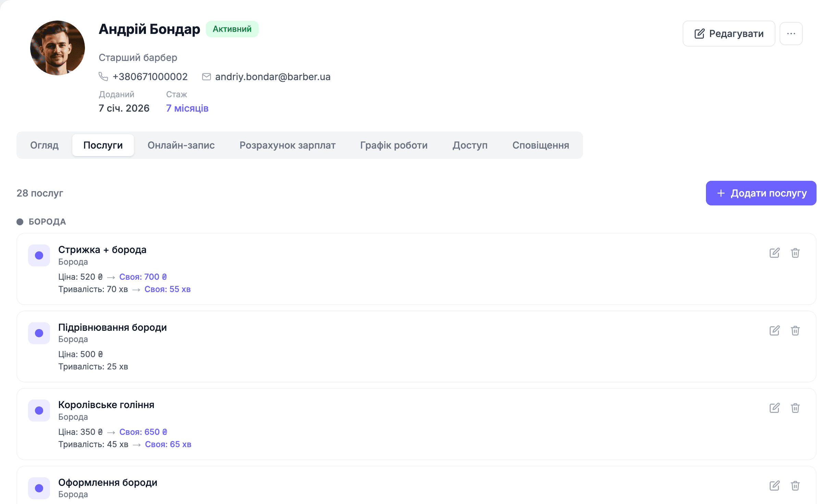This screenshot has height=504, width=833.
Task: Click Андрій Бондар's profile photo
Action: (58, 48)
